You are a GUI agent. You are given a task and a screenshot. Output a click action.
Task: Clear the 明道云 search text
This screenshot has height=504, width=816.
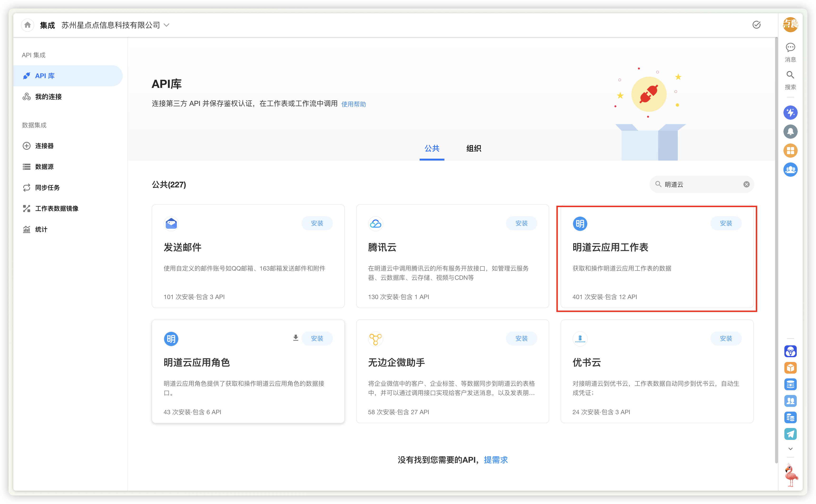coord(746,184)
